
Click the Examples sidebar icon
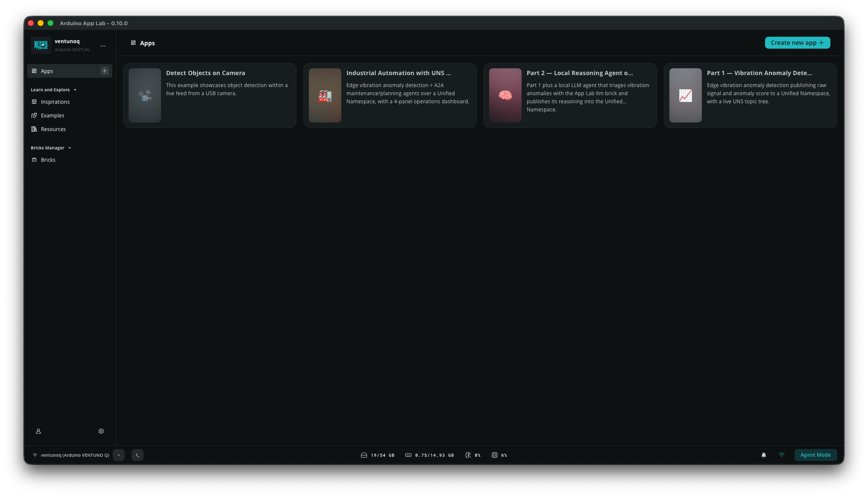pyautogui.click(x=34, y=115)
